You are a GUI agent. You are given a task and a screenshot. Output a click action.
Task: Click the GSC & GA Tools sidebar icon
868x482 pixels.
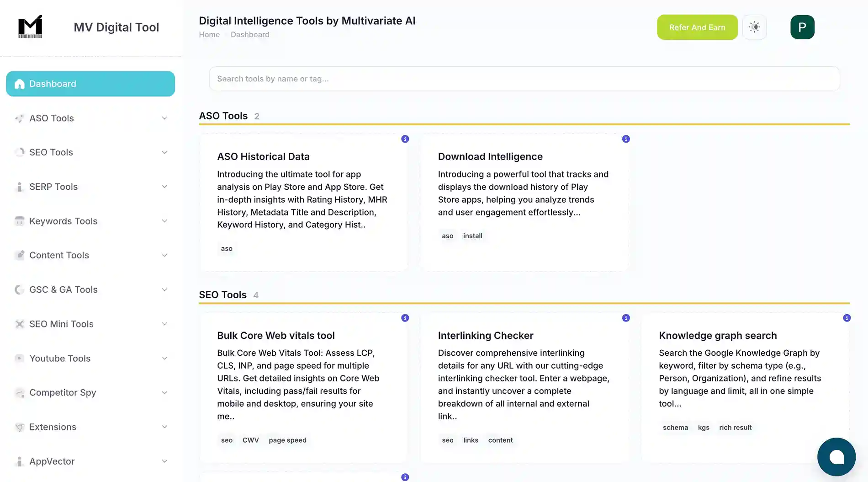tap(19, 289)
